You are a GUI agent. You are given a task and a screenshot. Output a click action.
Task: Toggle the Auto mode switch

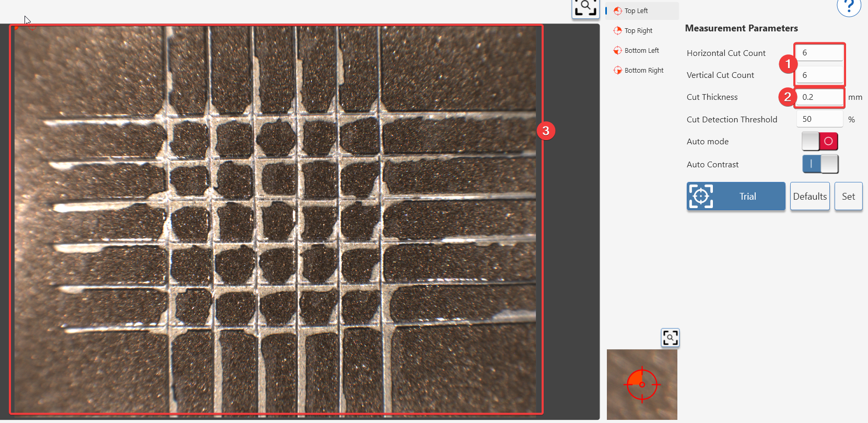coord(820,142)
